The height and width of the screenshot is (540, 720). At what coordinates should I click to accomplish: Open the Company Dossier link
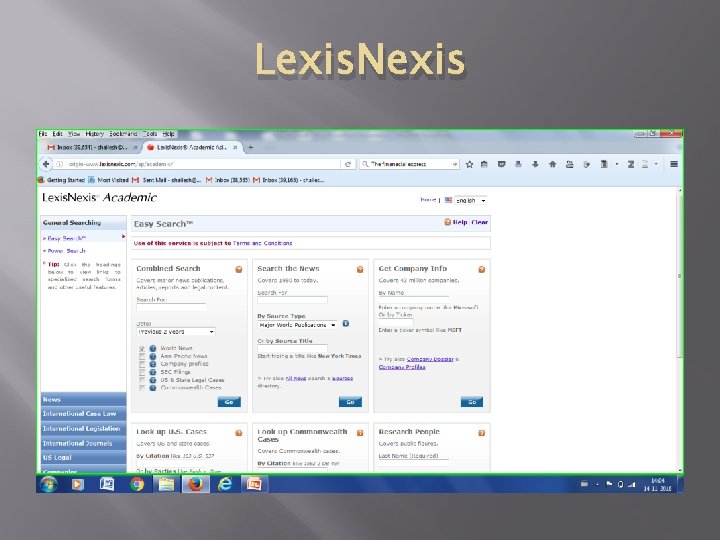430,359
